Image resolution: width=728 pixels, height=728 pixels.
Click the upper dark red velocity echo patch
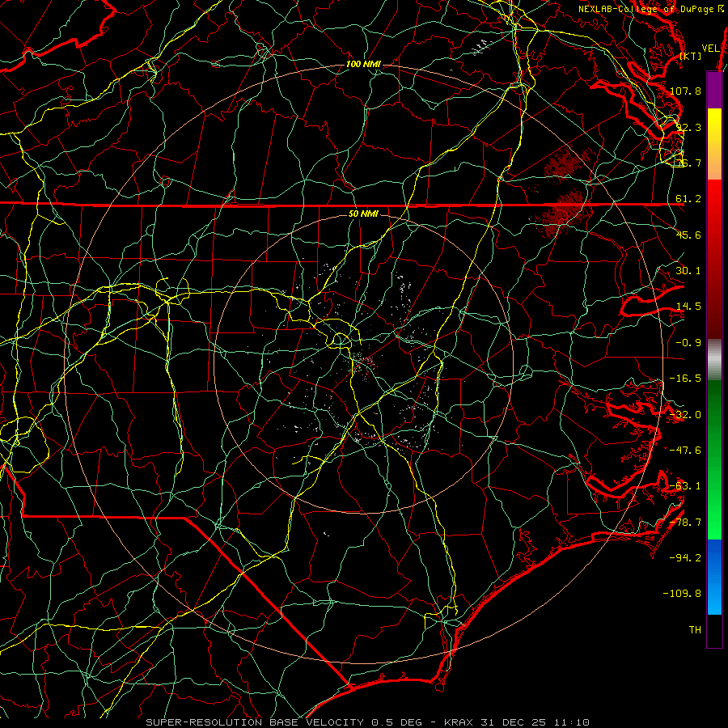(567, 163)
